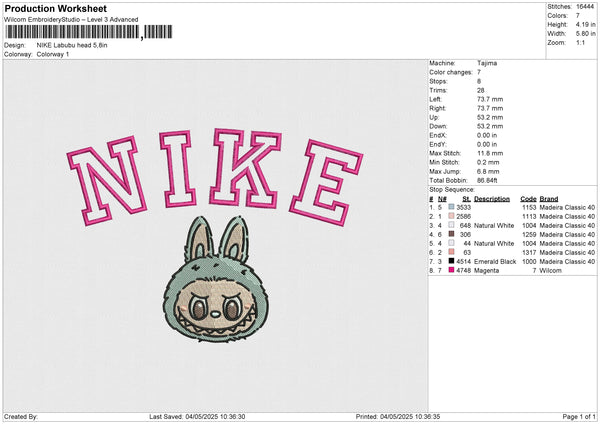Screen dimensions: 600x424
Task: Click the 'Color changes:' value '7'
Action: (479, 72)
